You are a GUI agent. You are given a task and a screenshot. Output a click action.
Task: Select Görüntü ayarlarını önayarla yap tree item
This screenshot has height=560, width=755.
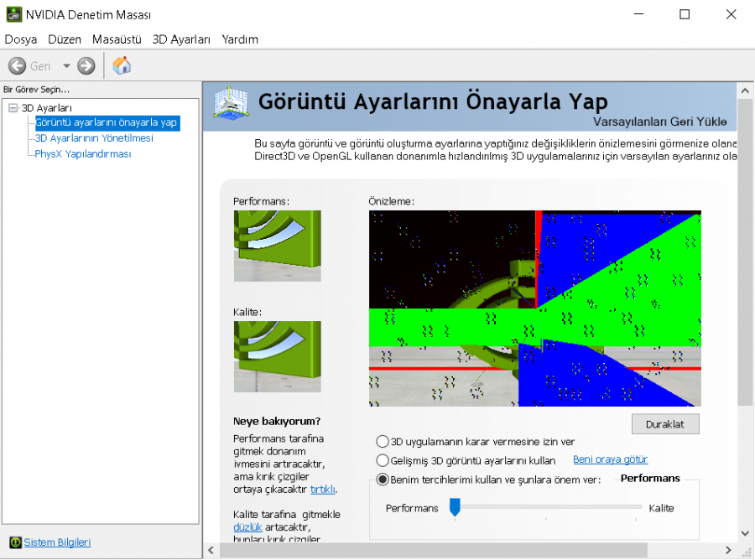click(x=107, y=122)
